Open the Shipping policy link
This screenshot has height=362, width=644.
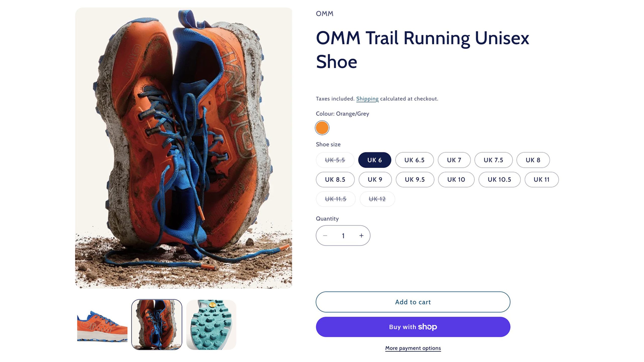(x=367, y=99)
